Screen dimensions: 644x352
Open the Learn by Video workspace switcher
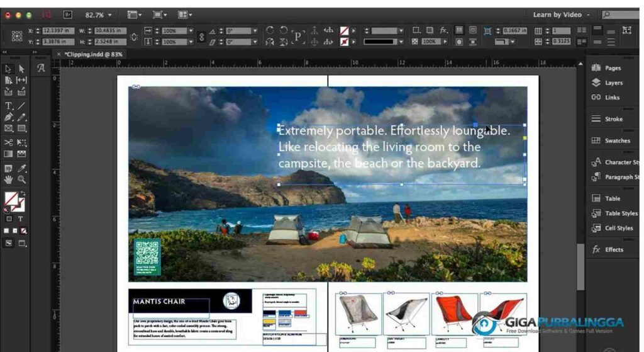pyautogui.click(x=561, y=15)
